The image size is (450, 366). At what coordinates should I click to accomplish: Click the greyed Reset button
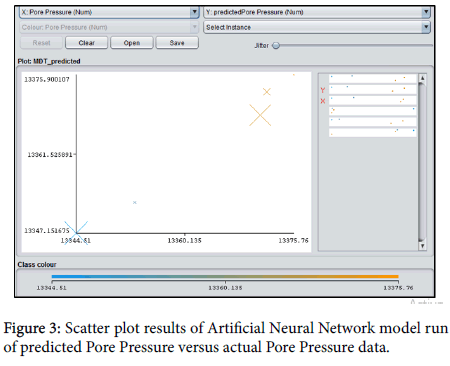pyautogui.click(x=41, y=43)
